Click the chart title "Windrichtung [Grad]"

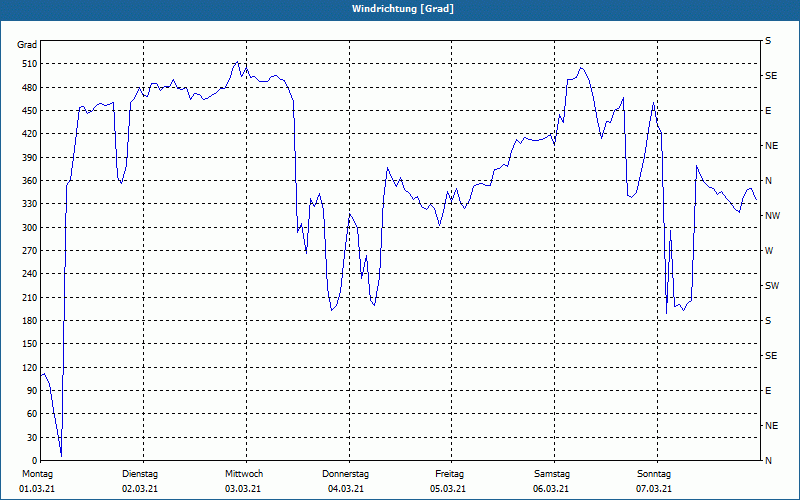tap(403, 9)
